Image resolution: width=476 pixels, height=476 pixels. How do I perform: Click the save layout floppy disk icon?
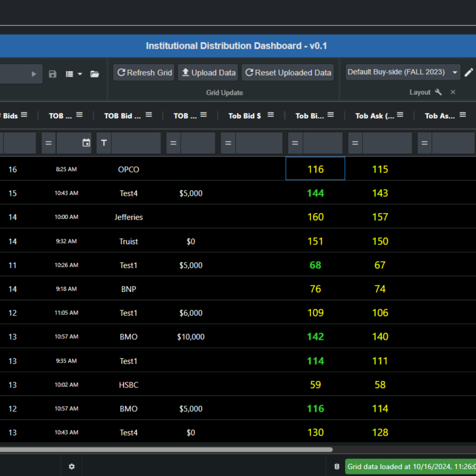click(52, 74)
